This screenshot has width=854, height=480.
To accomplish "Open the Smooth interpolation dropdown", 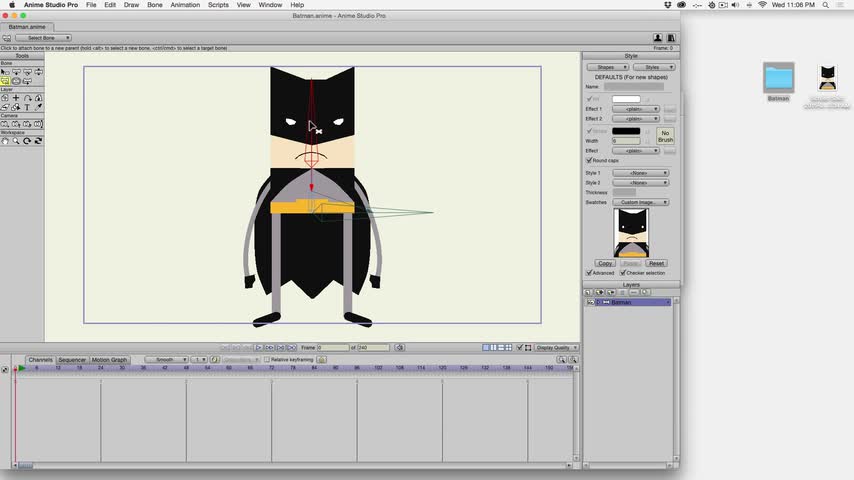I will tap(167, 360).
